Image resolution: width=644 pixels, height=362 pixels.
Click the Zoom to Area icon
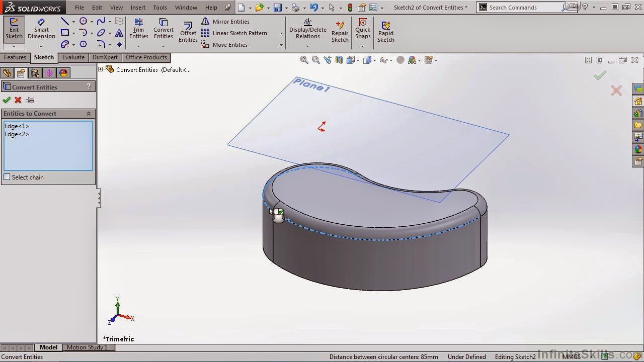coord(315,60)
